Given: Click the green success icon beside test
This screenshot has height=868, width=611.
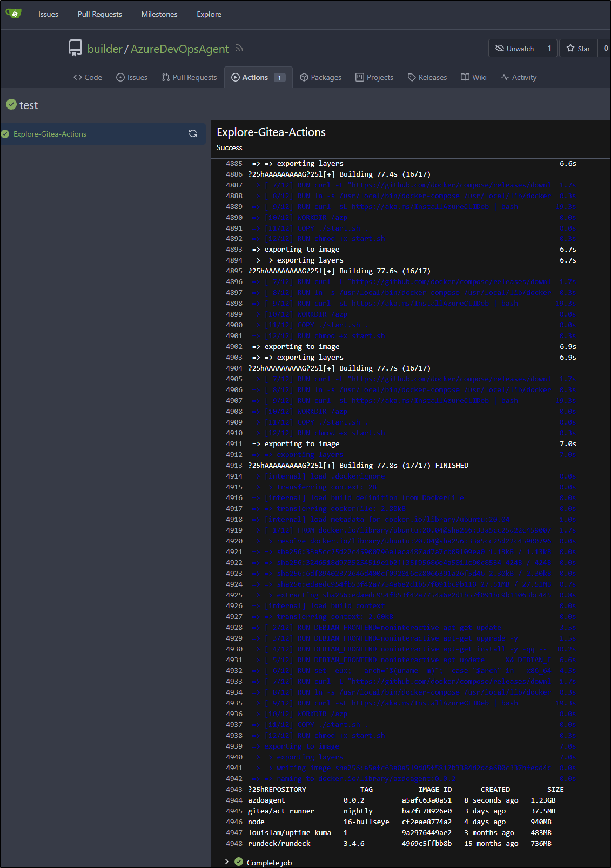Looking at the screenshot, I should [11, 104].
